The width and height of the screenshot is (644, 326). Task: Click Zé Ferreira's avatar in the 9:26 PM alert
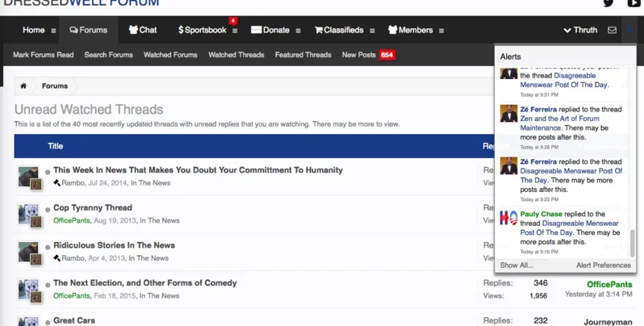pos(508,113)
